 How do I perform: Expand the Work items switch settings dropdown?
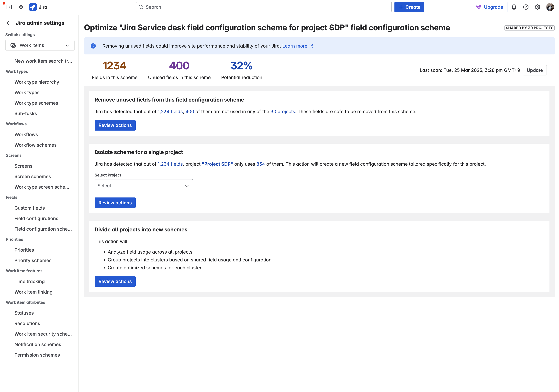(x=40, y=45)
